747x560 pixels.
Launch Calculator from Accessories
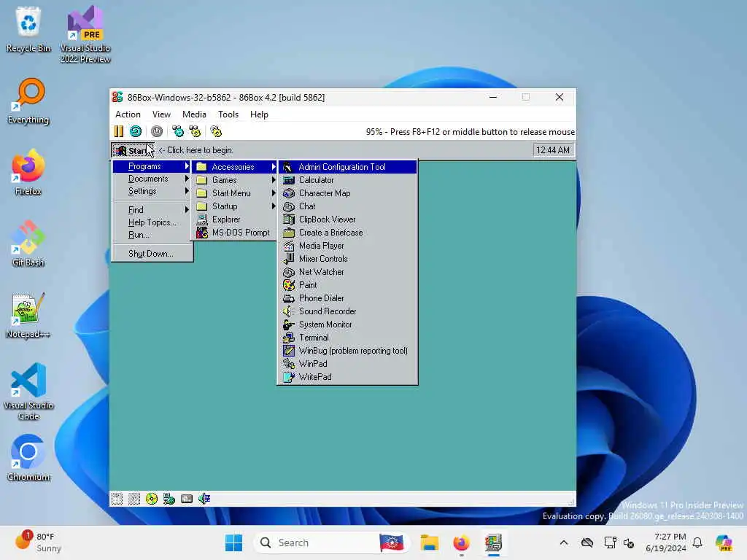pos(348,180)
